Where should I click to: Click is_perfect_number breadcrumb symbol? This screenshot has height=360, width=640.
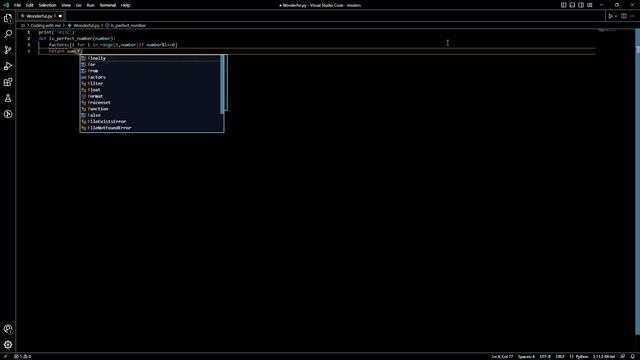click(x=128, y=25)
